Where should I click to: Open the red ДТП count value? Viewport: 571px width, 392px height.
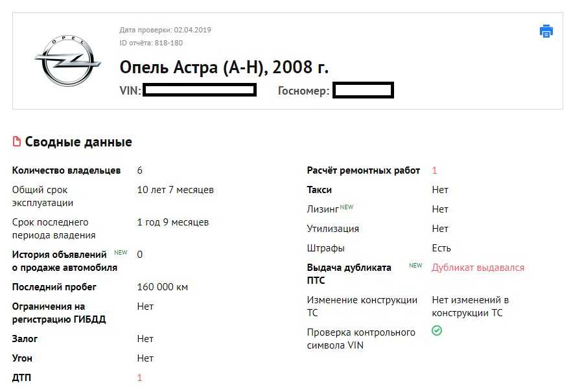[139, 378]
